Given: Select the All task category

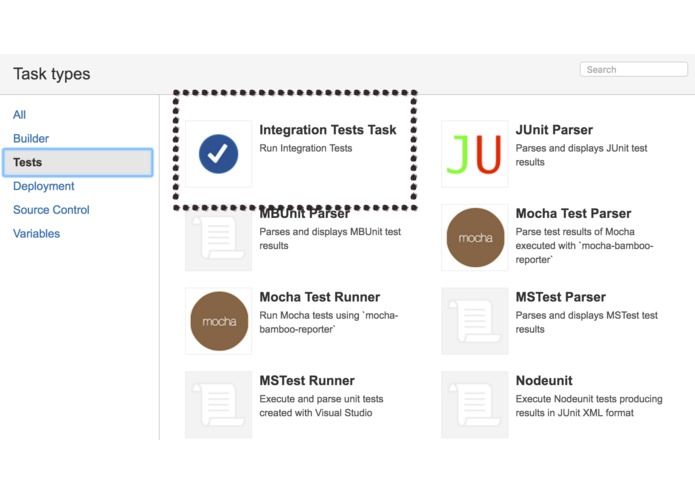Looking at the screenshot, I should (20, 115).
